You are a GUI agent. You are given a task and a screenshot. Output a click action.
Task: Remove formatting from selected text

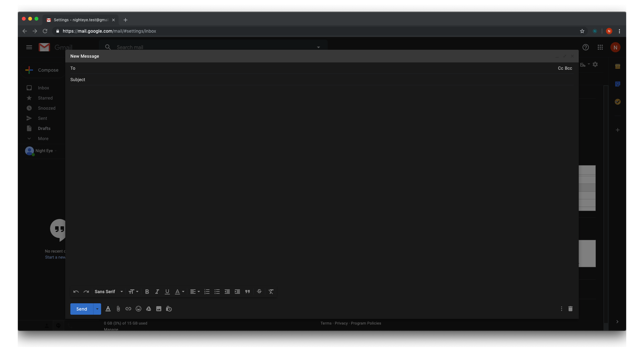pos(271,292)
